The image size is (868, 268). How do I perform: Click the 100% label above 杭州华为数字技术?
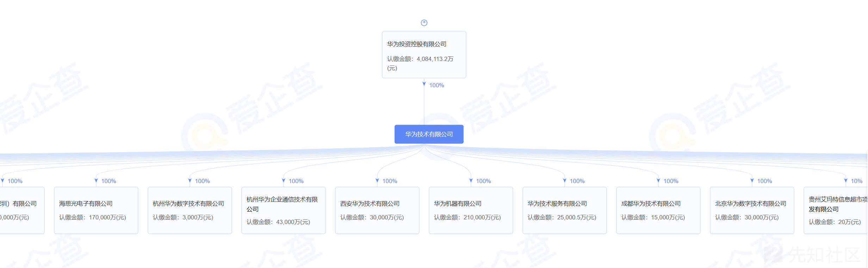[x=202, y=181]
